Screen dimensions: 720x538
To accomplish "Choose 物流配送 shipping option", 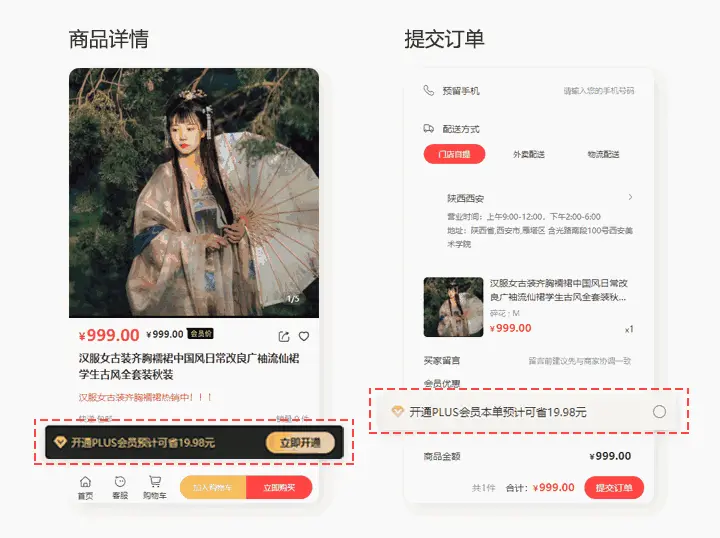I will [603, 155].
